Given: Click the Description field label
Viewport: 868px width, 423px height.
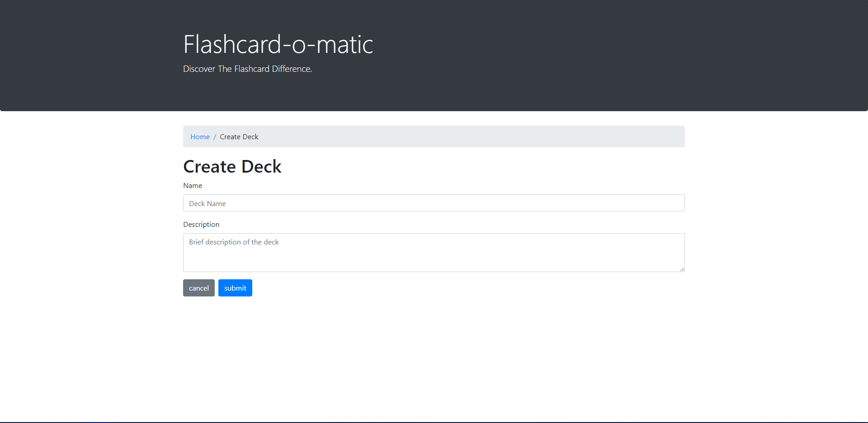Looking at the screenshot, I should pyautogui.click(x=201, y=224).
